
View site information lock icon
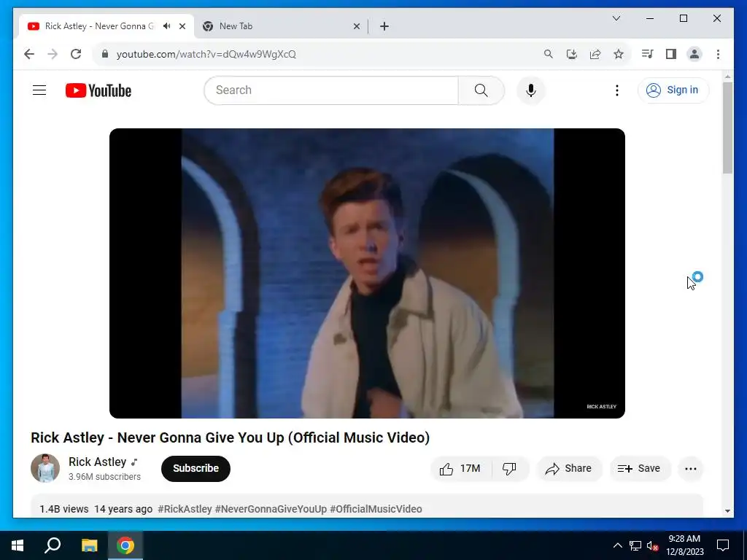pyautogui.click(x=105, y=54)
